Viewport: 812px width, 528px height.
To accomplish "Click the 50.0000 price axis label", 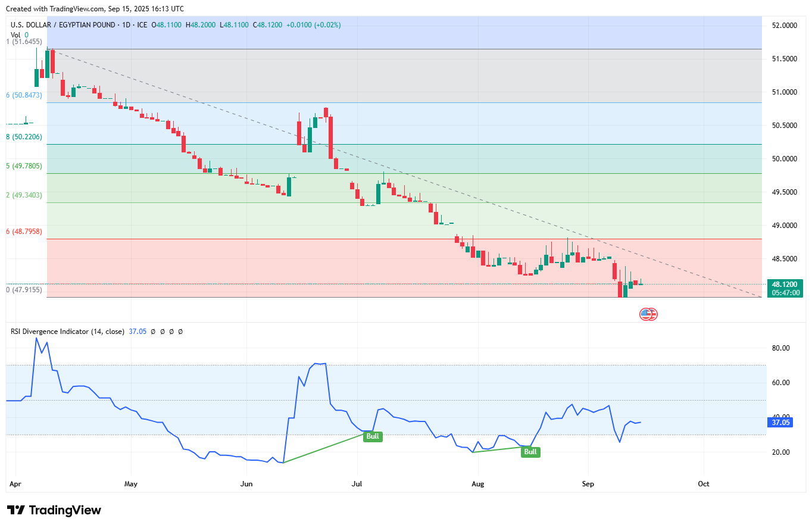I will click(x=783, y=159).
